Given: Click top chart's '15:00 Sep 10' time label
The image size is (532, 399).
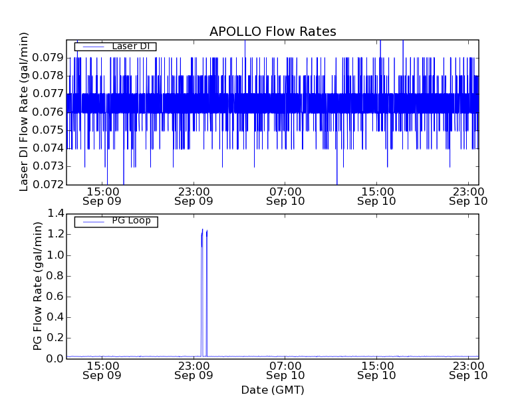Looking at the screenshot, I should [376, 196].
